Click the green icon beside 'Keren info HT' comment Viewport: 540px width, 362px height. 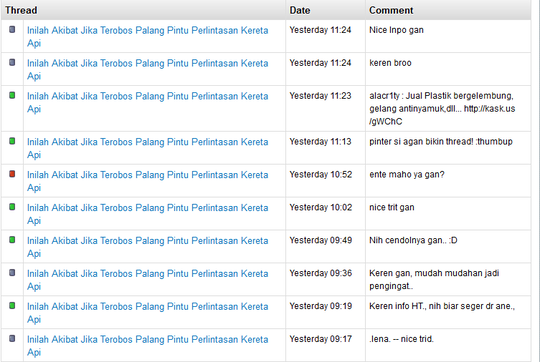point(12,306)
